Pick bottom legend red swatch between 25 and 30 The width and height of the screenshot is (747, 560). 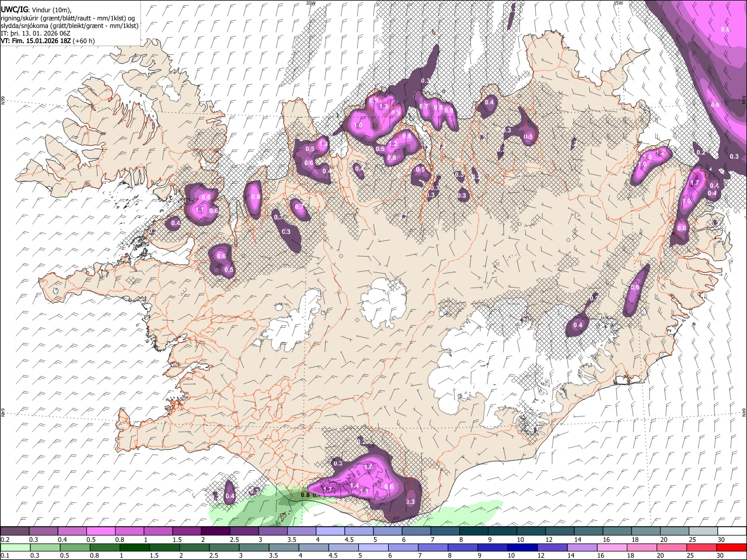[x=701, y=547]
